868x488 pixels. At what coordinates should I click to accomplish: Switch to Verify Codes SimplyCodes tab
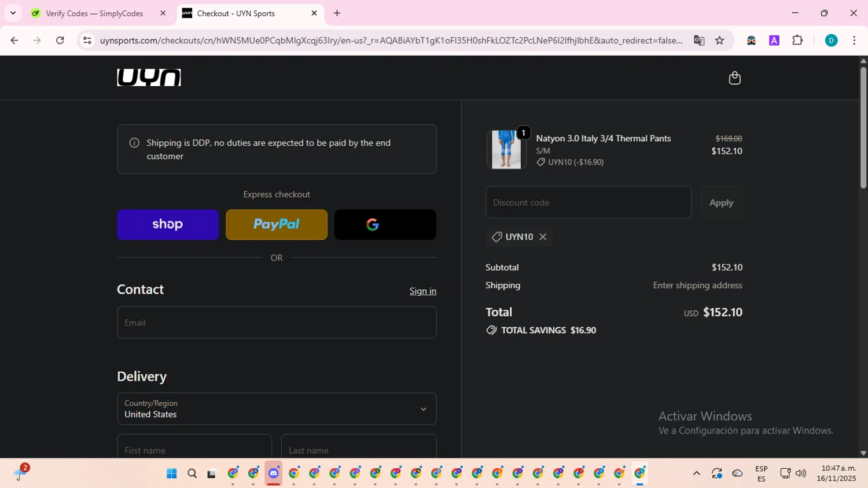pyautogui.click(x=94, y=13)
